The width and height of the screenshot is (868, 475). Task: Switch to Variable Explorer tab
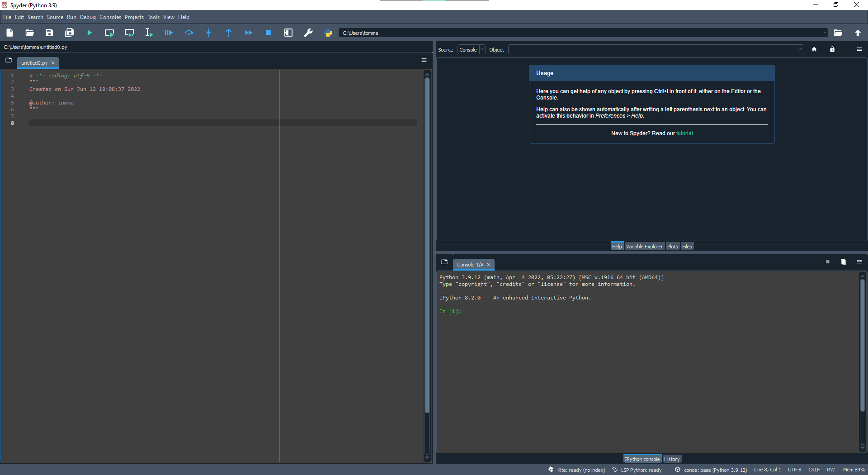(x=644, y=247)
